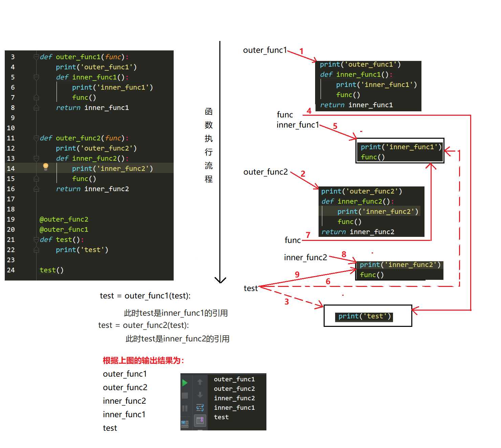Click print('outer_func2') on editor line 12
501x448 pixels.
click(x=96, y=149)
